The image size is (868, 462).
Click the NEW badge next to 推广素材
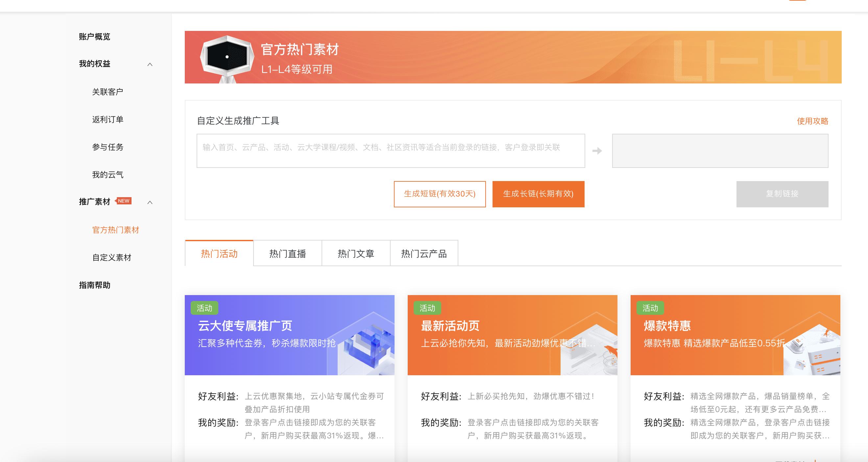[x=124, y=201]
